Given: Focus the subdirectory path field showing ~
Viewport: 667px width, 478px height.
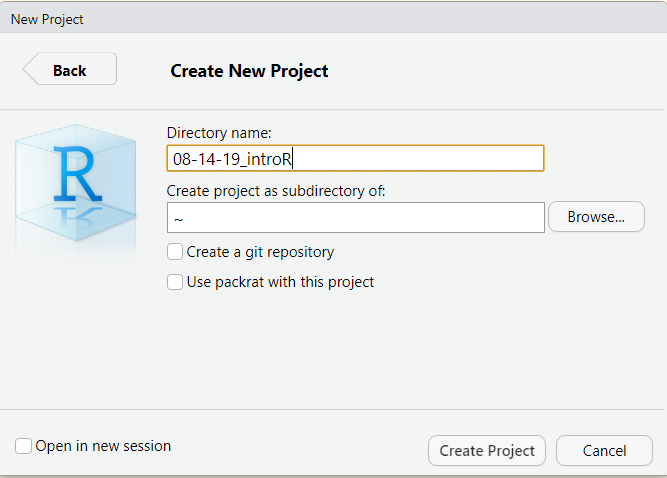Looking at the screenshot, I should pyautogui.click(x=356, y=218).
